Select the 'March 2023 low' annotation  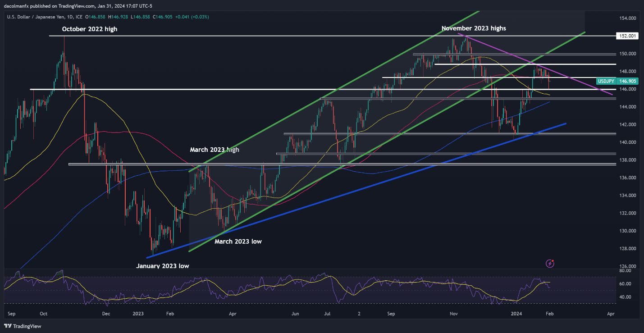238,242
